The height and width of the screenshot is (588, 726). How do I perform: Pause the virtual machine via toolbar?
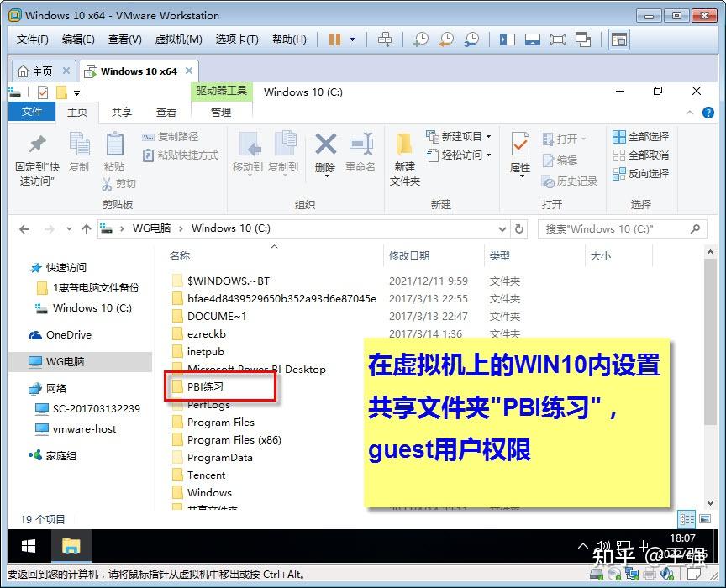[x=334, y=39]
